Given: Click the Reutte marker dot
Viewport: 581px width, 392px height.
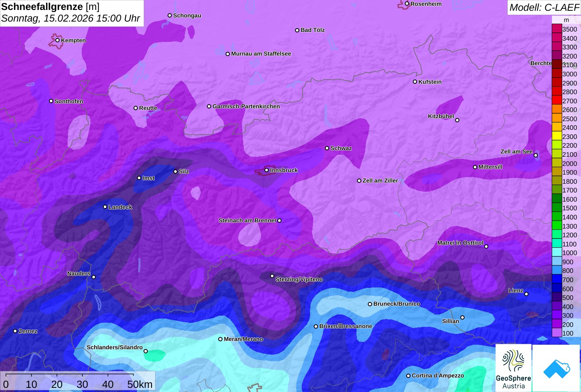Looking at the screenshot, I should [136, 108].
